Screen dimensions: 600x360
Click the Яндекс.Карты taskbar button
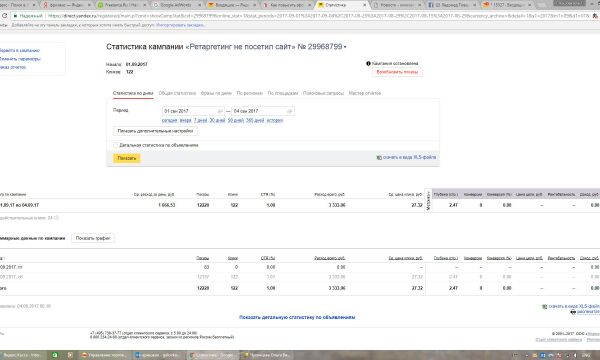pos(23,355)
